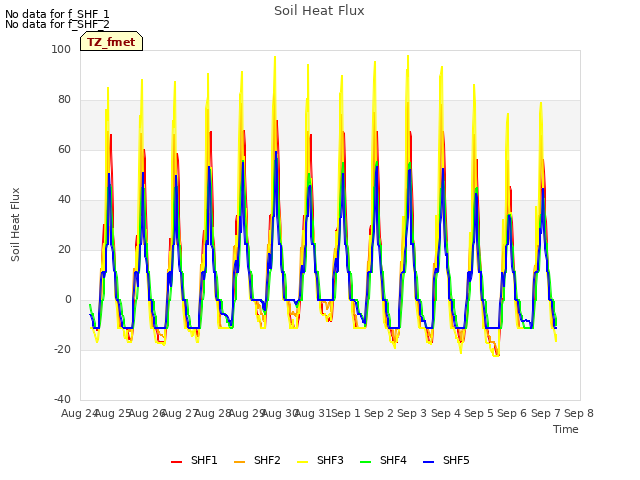Click the 'Sep 7' x-axis tick label
The image size is (640, 480).
(546, 413)
